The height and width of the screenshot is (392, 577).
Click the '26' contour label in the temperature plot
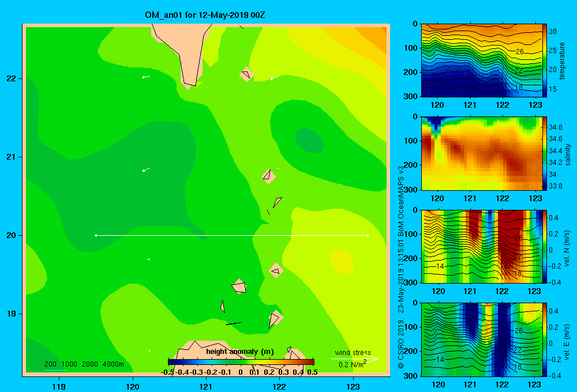click(x=520, y=52)
